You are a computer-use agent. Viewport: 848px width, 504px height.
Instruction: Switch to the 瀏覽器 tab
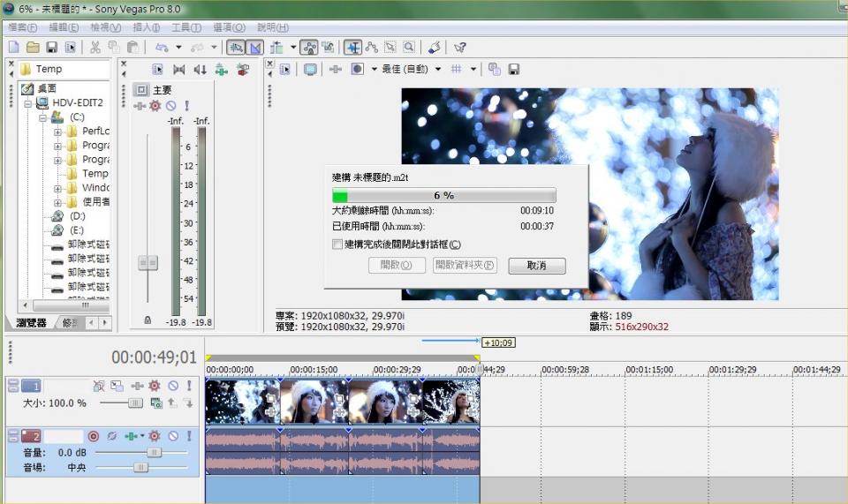31,322
